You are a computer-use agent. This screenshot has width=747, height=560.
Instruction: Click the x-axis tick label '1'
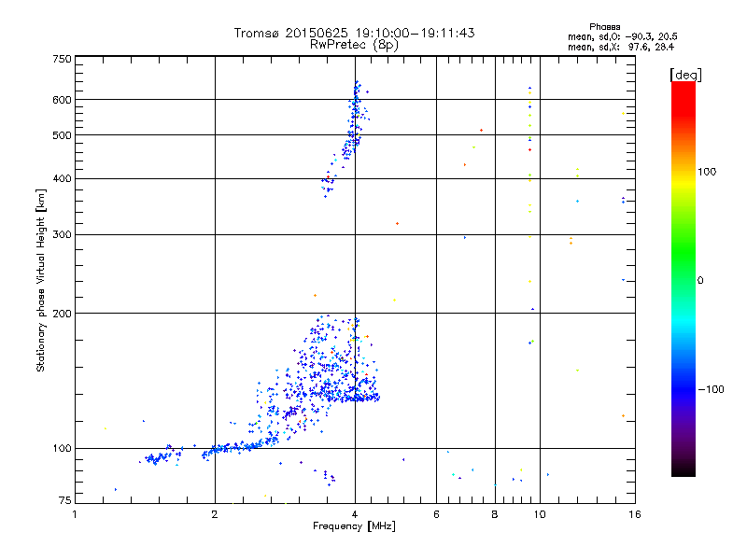(x=75, y=514)
